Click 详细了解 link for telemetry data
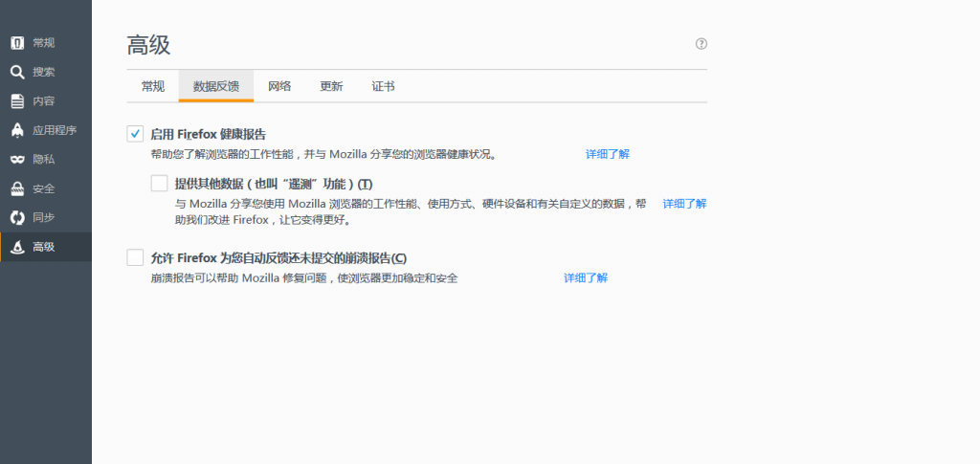Viewport: 980px width, 464px height. pos(684,204)
